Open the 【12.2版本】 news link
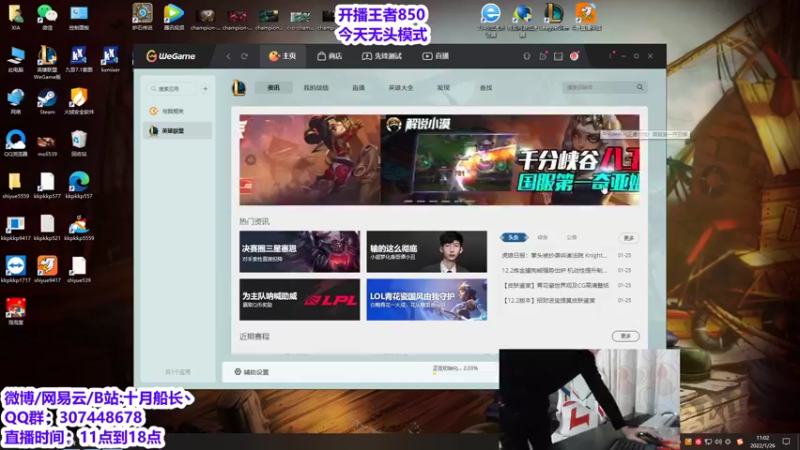Screen dimensions: 800x450 [549, 301]
